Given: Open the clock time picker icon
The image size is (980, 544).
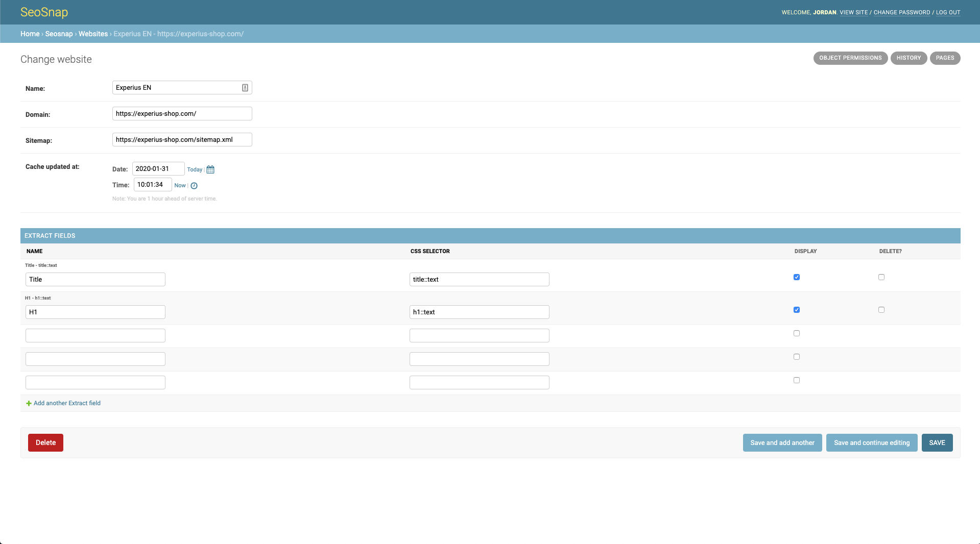Looking at the screenshot, I should (x=194, y=186).
